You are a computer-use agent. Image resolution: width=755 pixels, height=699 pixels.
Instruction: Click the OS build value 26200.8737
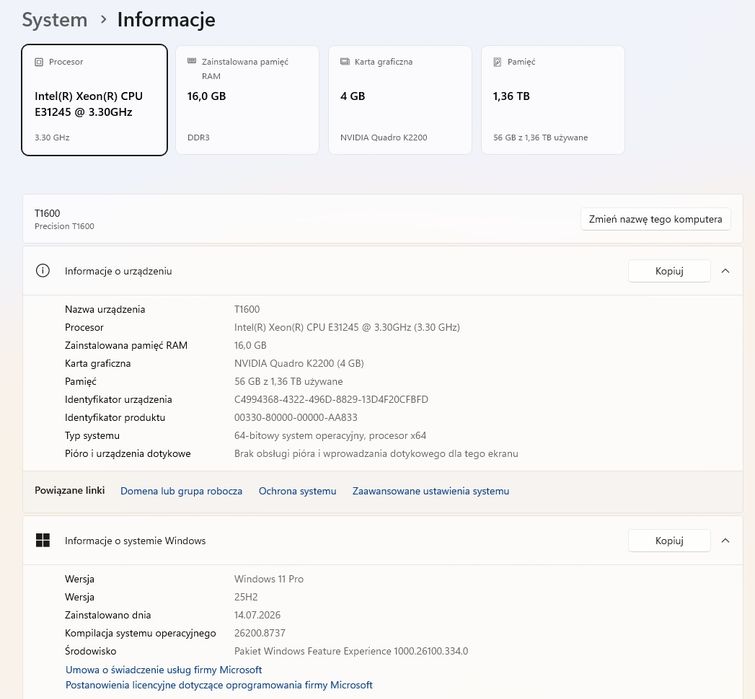[x=260, y=633]
